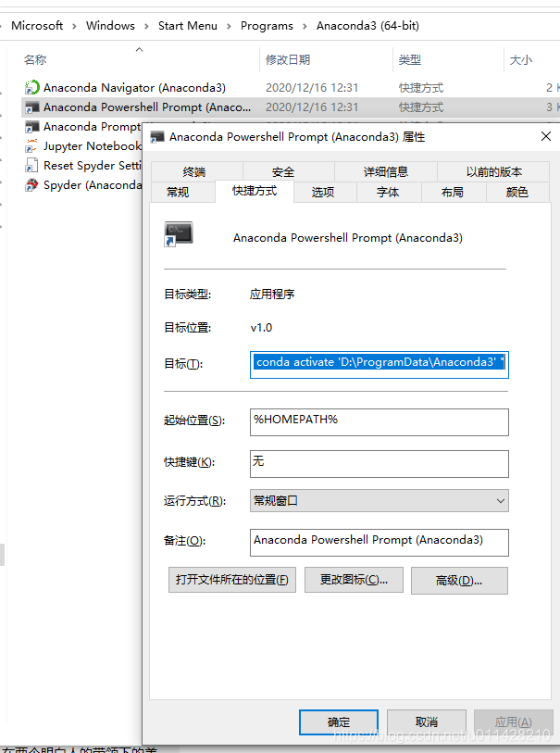Switch to the 颜色 tab
Screen dimensions: 560x753
click(x=517, y=192)
